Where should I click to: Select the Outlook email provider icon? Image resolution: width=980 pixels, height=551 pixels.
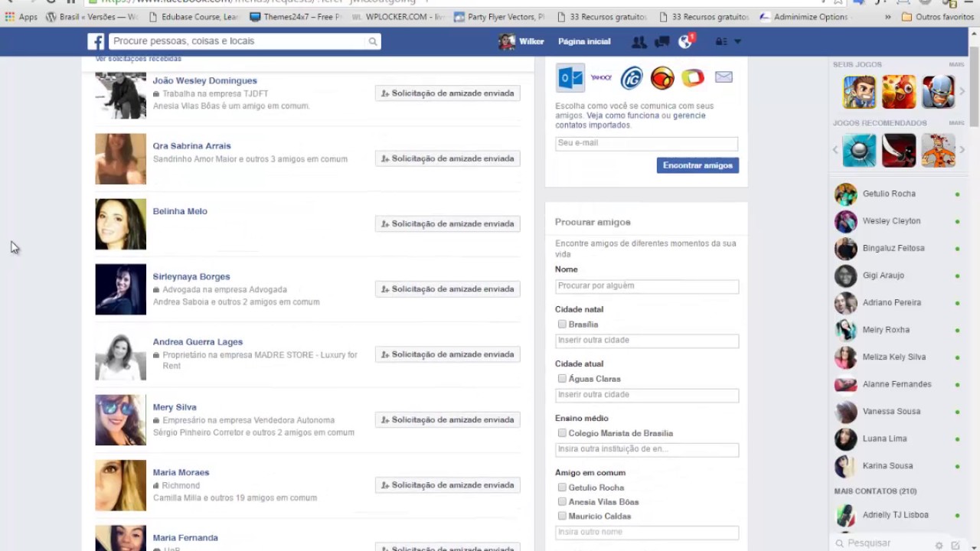click(x=570, y=77)
